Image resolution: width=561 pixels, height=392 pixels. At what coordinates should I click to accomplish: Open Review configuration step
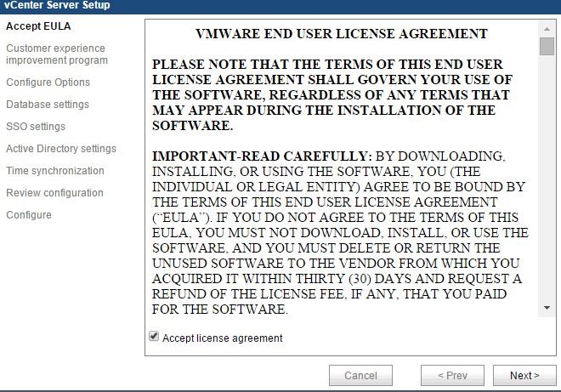(x=54, y=193)
